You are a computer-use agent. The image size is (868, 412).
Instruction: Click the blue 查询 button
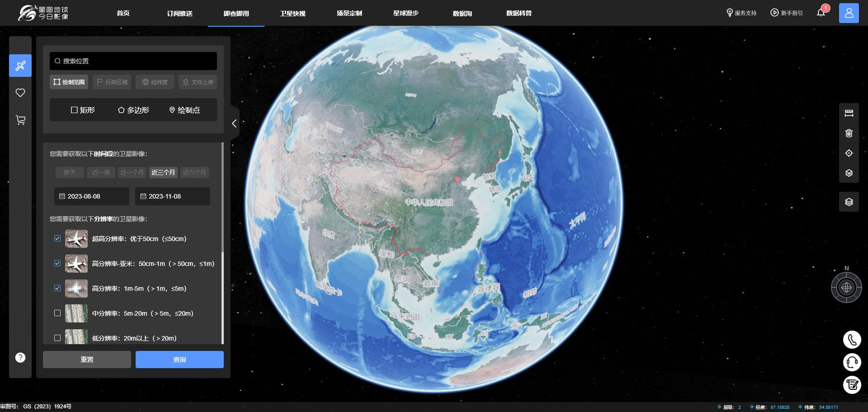point(180,359)
